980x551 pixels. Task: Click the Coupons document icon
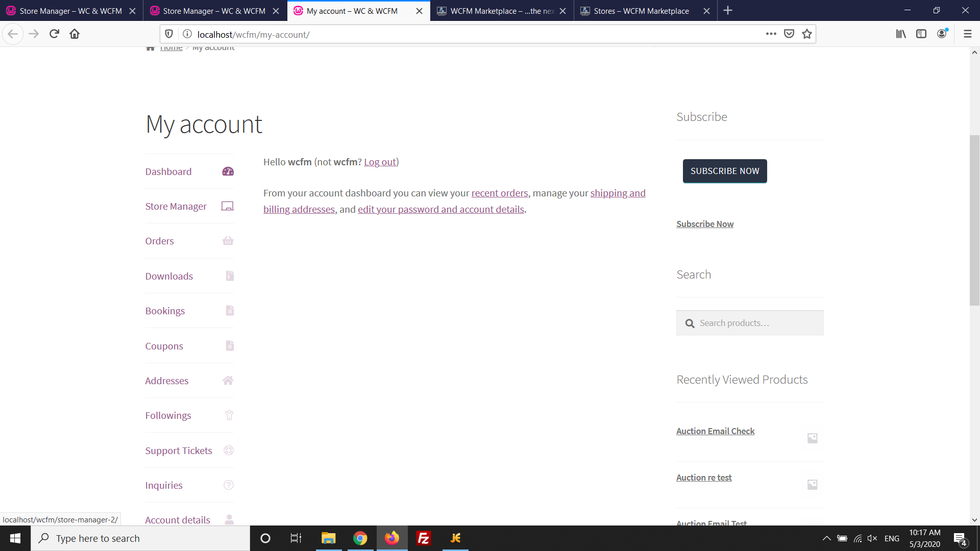(x=230, y=346)
